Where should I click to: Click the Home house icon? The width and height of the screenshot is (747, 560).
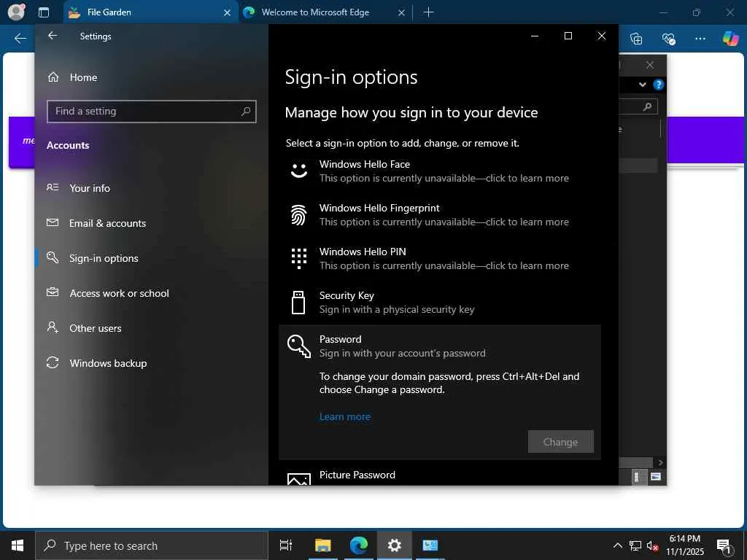click(x=53, y=77)
